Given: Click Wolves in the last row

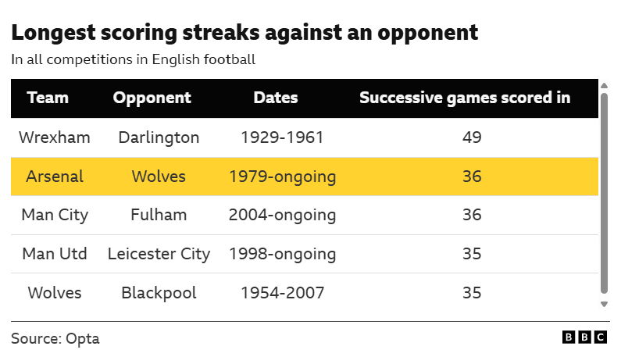Looking at the screenshot, I should (x=54, y=293).
